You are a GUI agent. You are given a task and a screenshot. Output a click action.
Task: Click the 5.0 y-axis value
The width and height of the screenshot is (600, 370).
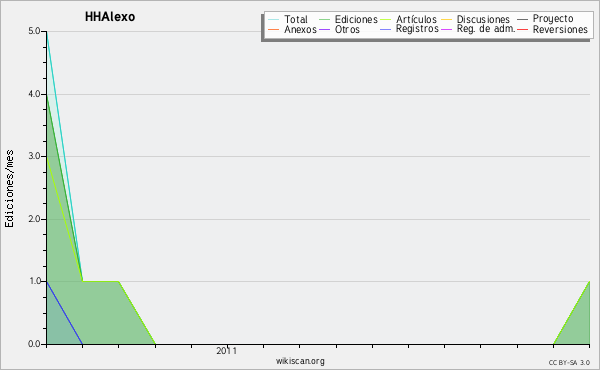34,31
